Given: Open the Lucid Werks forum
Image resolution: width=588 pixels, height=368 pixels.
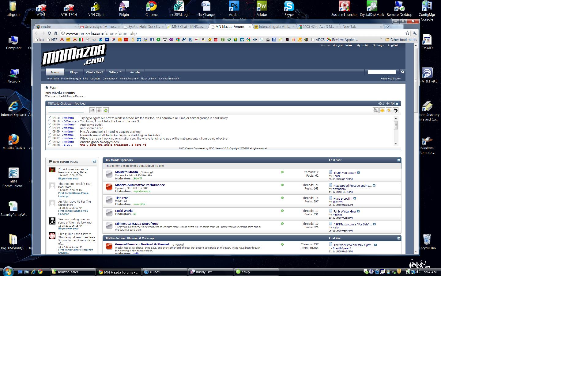Looking at the screenshot, I should pyautogui.click(x=124, y=211).
